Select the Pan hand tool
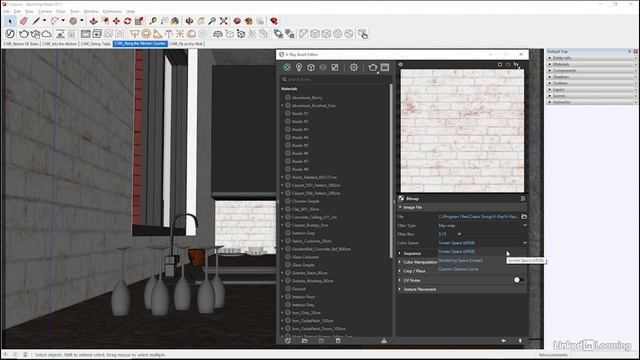This screenshot has height=360, width=640. click(x=201, y=21)
